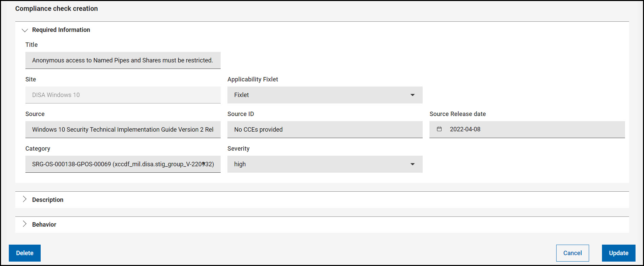644x266 pixels.
Task: Click the Required Information header label
Action: [x=61, y=30]
